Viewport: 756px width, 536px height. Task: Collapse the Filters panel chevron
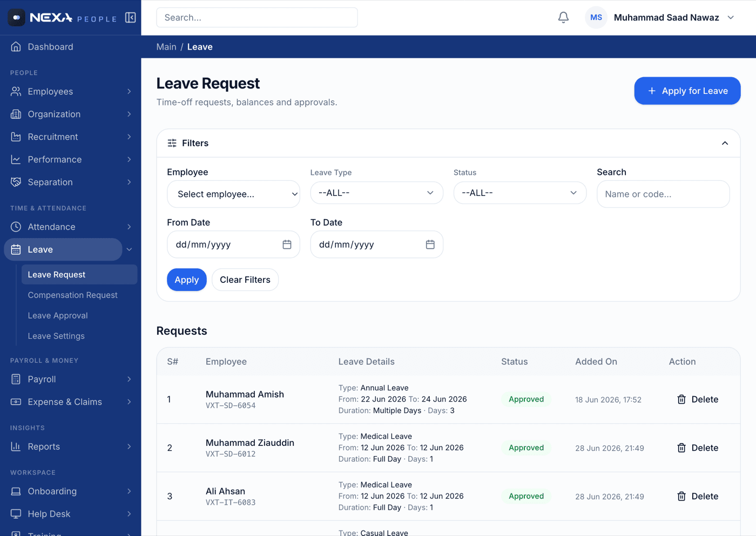tap(725, 144)
